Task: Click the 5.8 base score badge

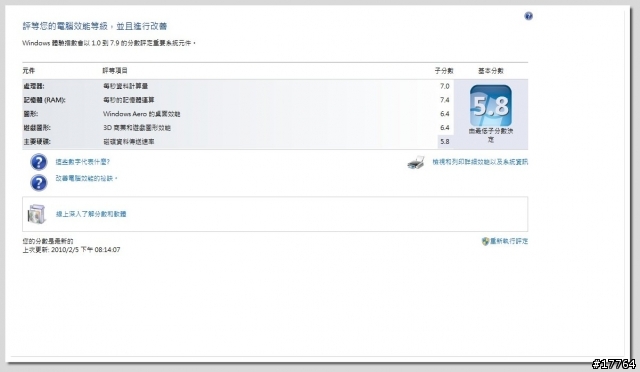Action: 491,106
